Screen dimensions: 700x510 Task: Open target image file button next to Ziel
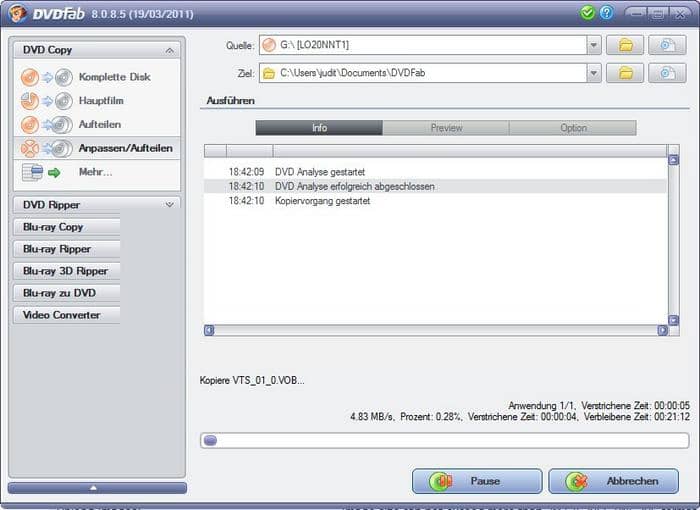pyautogui.click(x=667, y=73)
